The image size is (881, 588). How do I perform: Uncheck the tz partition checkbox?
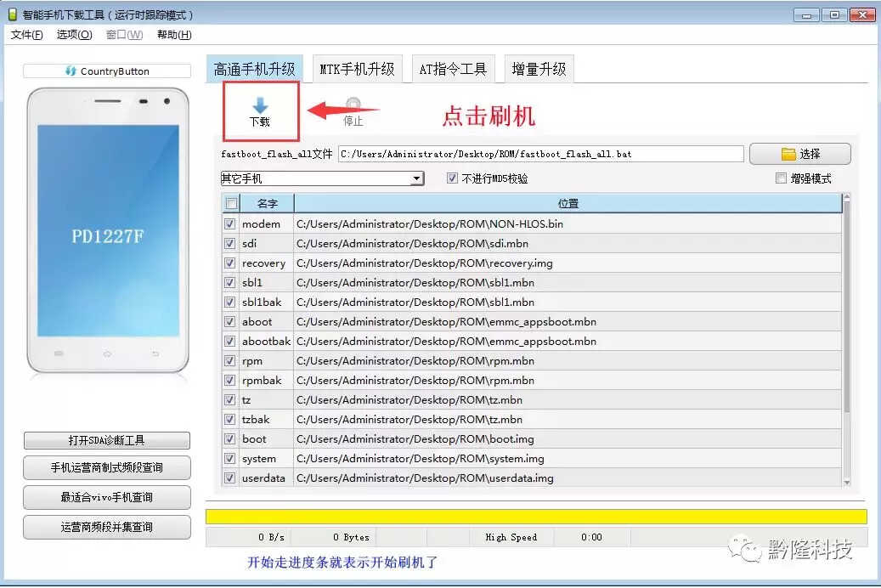[x=229, y=399]
